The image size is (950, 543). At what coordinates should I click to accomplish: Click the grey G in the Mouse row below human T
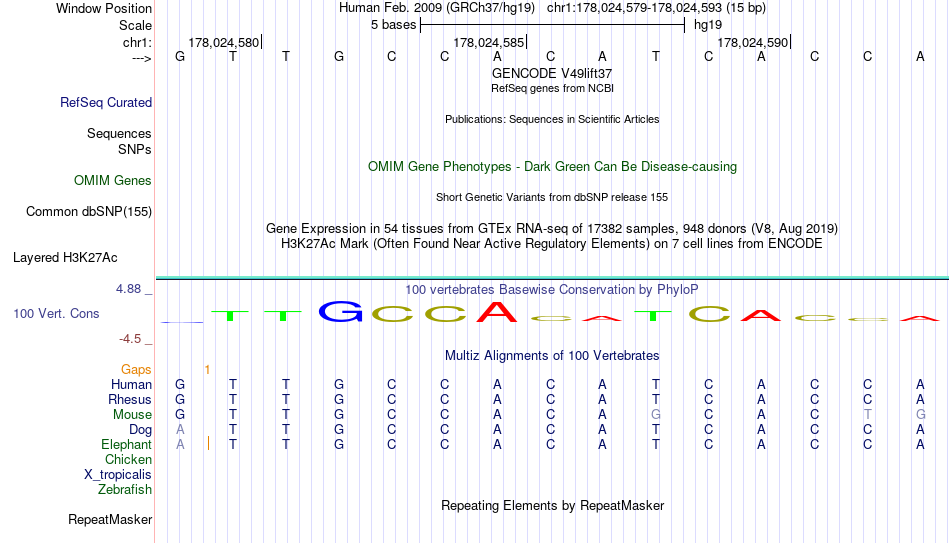pos(656,415)
